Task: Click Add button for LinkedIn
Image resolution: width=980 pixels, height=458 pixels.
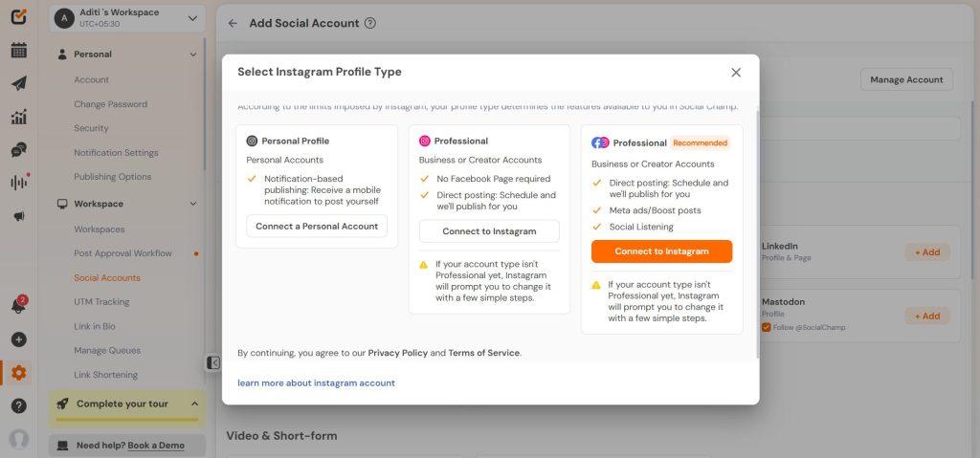Action: tap(927, 252)
